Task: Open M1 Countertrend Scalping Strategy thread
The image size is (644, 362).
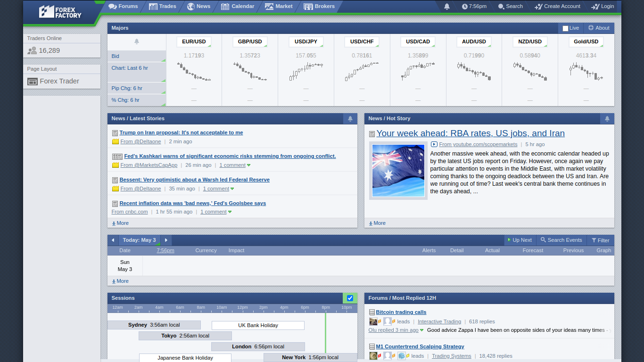Action: (x=420, y=347)
